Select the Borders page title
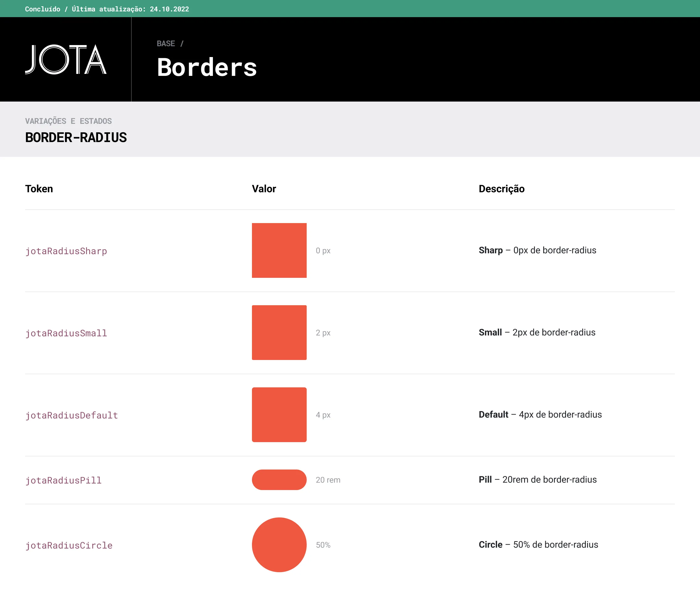Screen dimensions: 700x611 (207, 67)
